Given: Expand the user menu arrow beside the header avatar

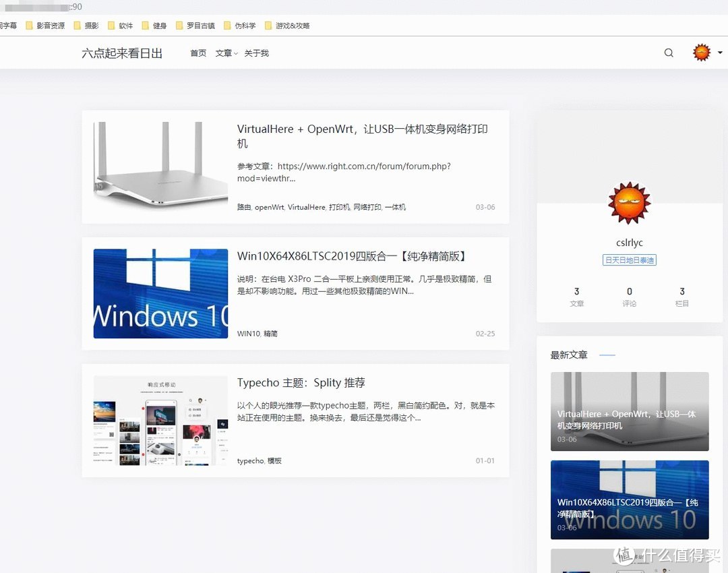Looking at the screenshot, I should (x=720, y=53).
